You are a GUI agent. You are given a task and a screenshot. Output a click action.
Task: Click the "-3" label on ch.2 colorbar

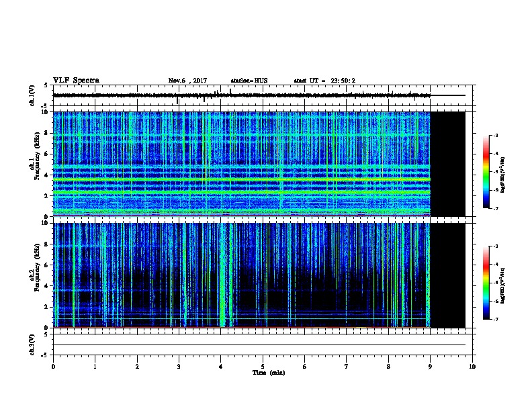(495, 246)
